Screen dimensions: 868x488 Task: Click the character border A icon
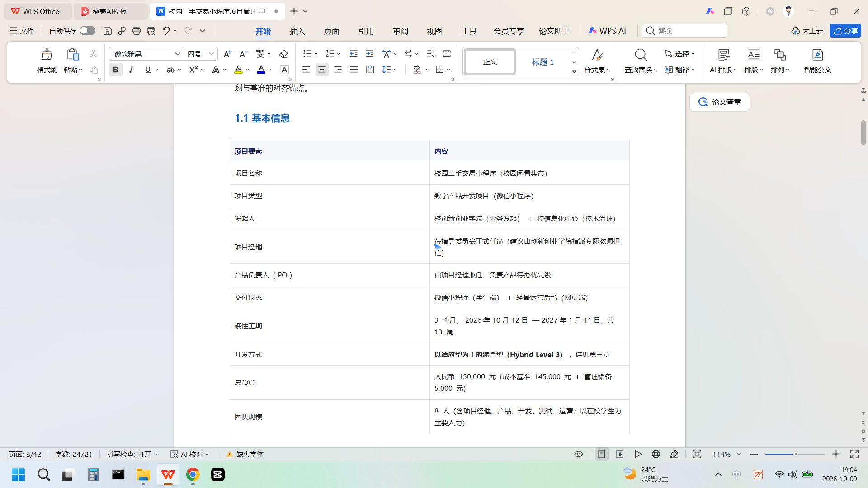point(284,70)
